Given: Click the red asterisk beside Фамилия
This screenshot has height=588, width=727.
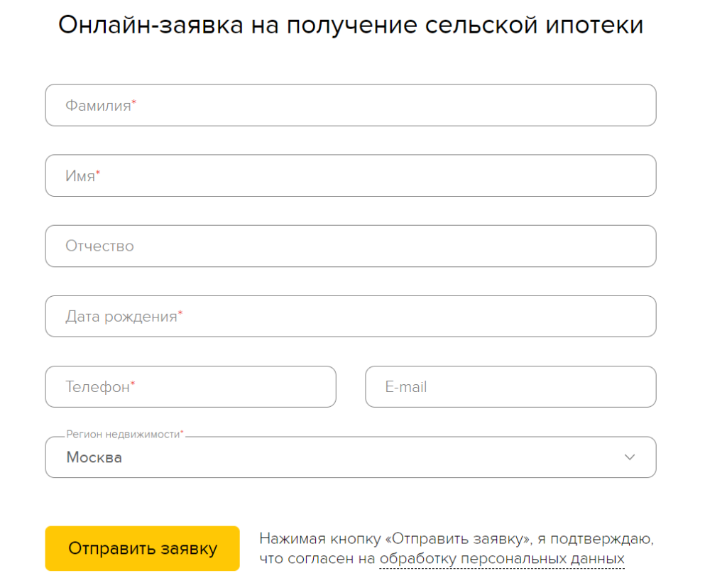Looking at the screenshot, I should (134, 104).
